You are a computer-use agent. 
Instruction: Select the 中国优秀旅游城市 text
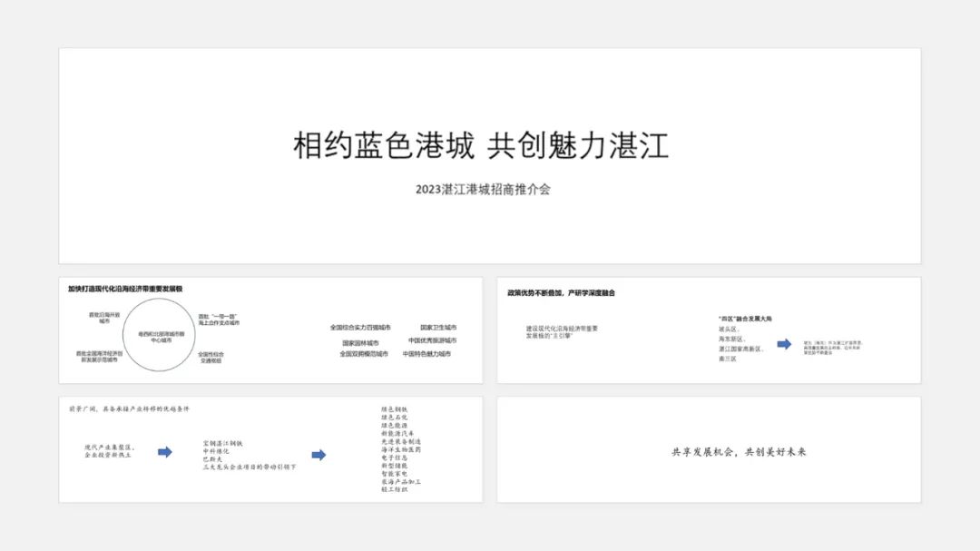(433, 340)
